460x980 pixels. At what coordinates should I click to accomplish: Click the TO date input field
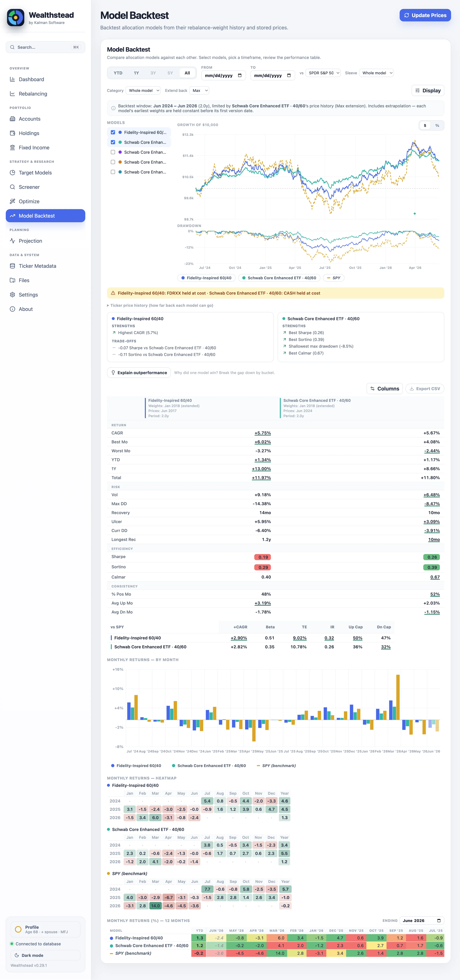(x=272, y=75)
